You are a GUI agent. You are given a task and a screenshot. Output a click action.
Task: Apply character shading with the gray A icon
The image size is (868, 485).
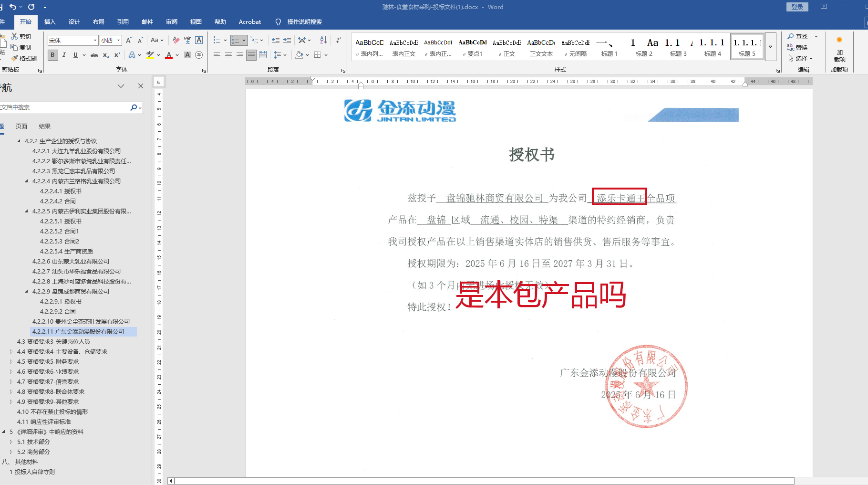click(187, 55)
